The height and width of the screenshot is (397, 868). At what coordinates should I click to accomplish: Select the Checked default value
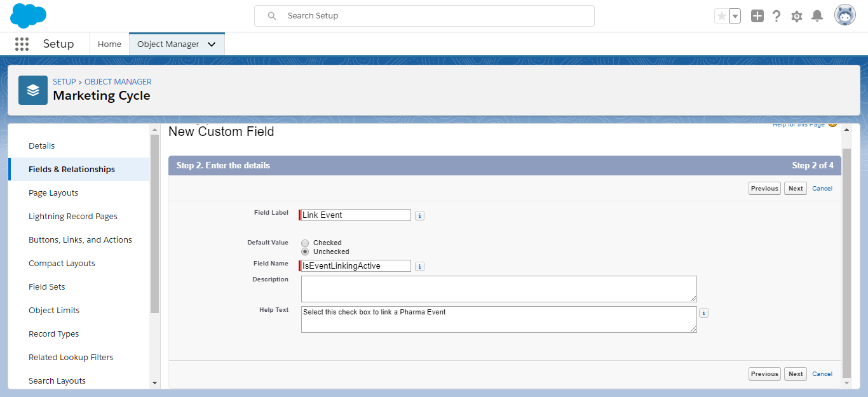point(305,243)
